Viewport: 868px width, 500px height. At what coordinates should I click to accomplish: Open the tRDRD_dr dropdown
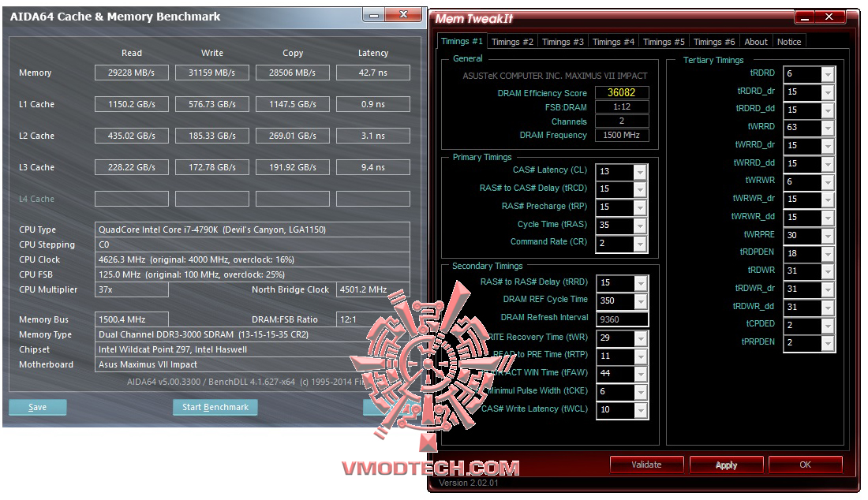tap(828, 91)
